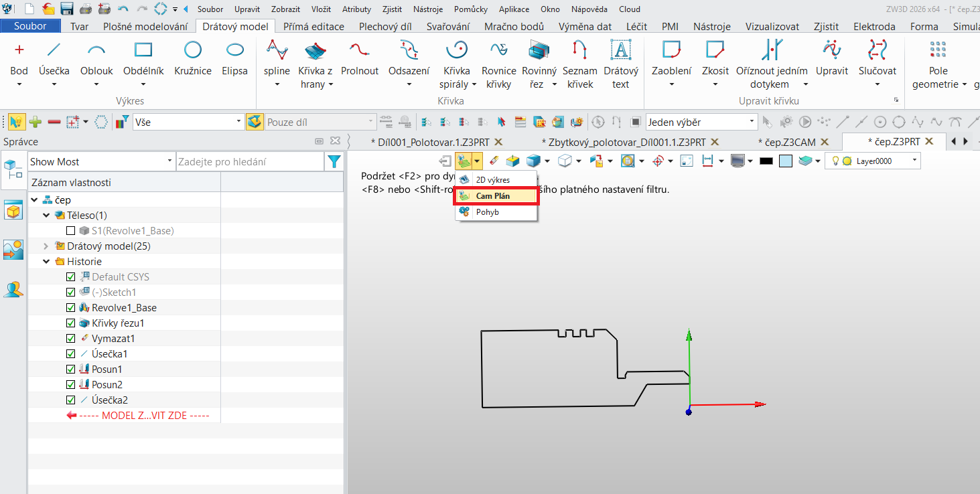Expand the Drátový model(25) node

46,246
